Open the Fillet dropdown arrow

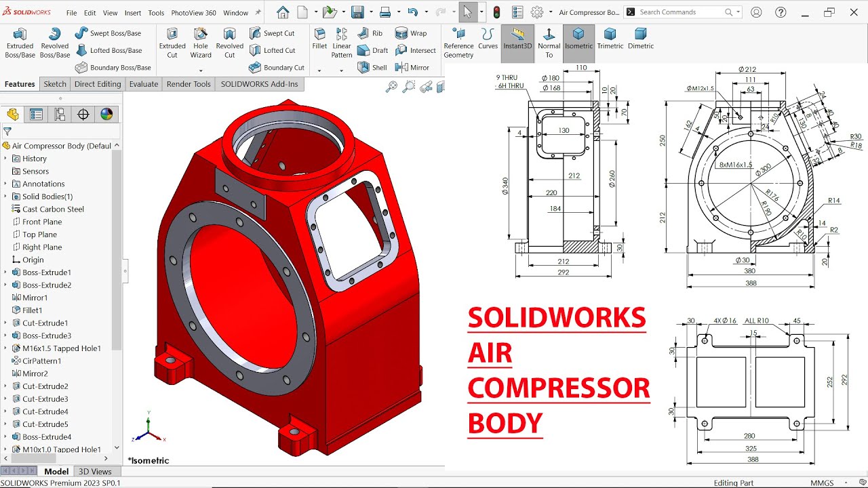(319, 70)
